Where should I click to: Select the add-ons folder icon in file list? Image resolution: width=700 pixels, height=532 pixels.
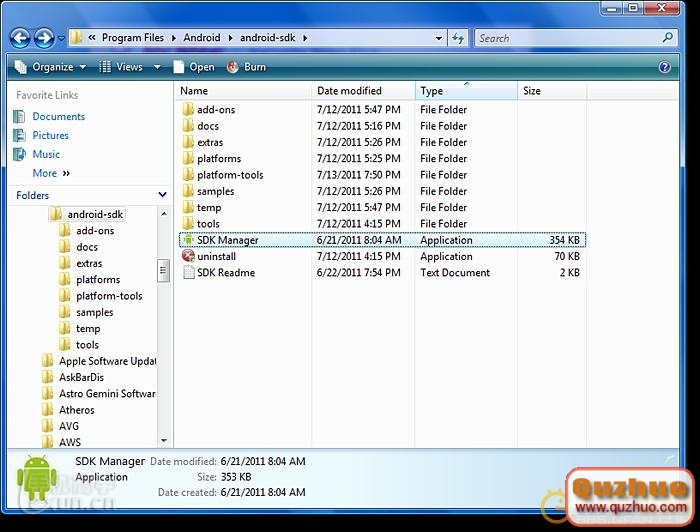click(188, 109)
